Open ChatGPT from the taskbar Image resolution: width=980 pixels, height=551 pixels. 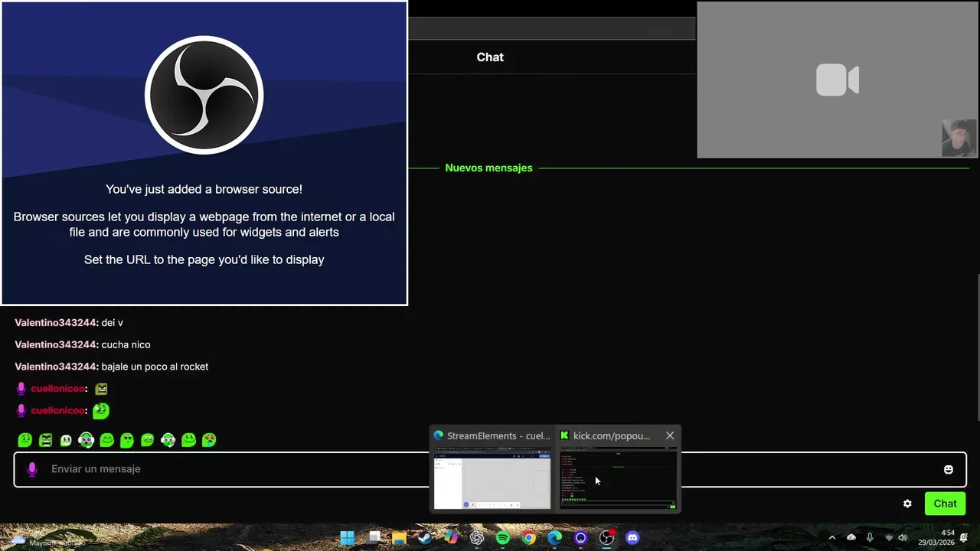477,538
